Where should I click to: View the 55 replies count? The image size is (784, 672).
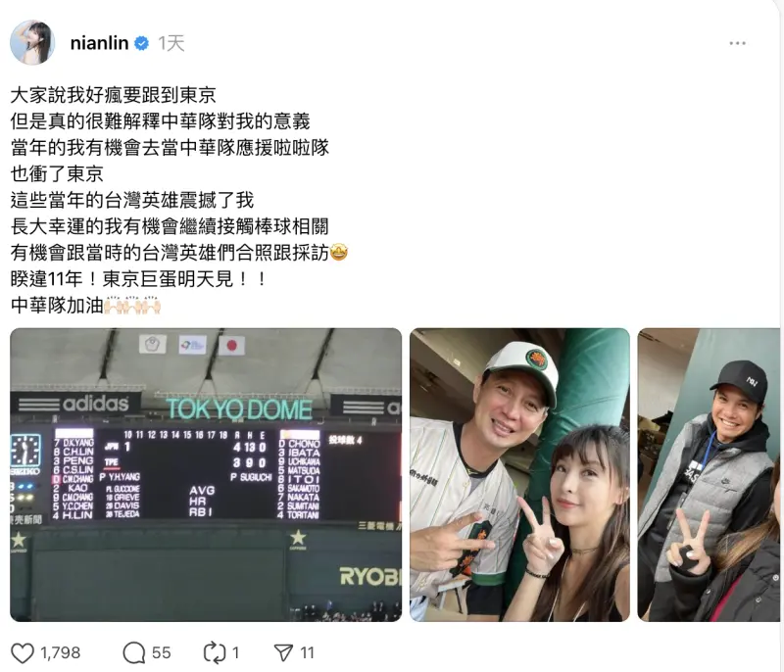(x=161, y=653)
